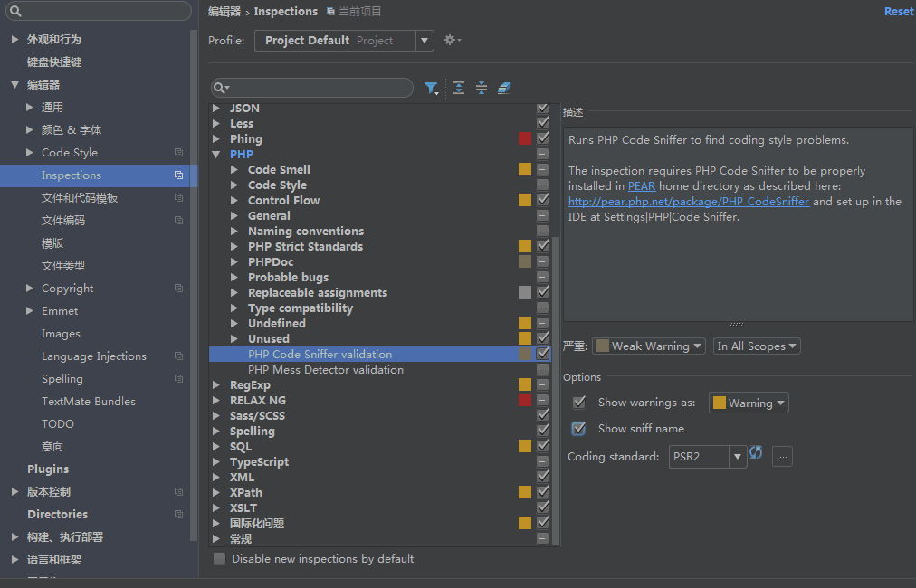Click the filter inspections funnel icon
The height and width of the screenshot is (588, 916).
point(431,88)
